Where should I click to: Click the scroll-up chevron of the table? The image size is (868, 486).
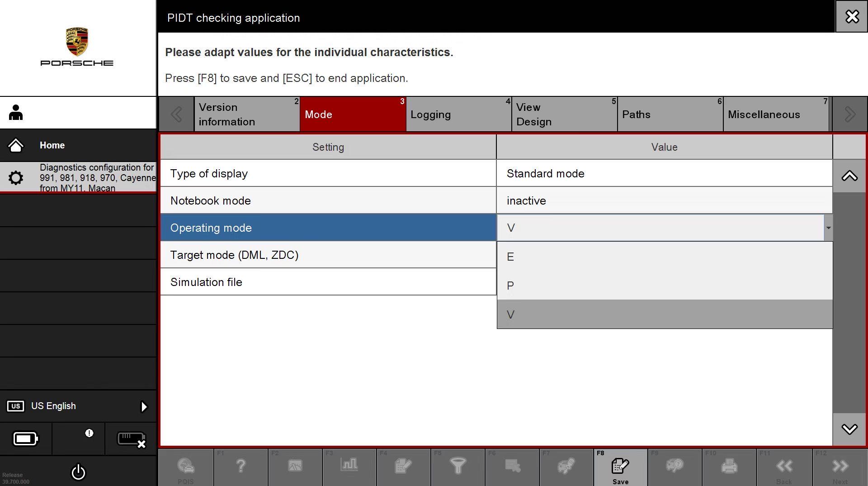(x=849, y=176)
